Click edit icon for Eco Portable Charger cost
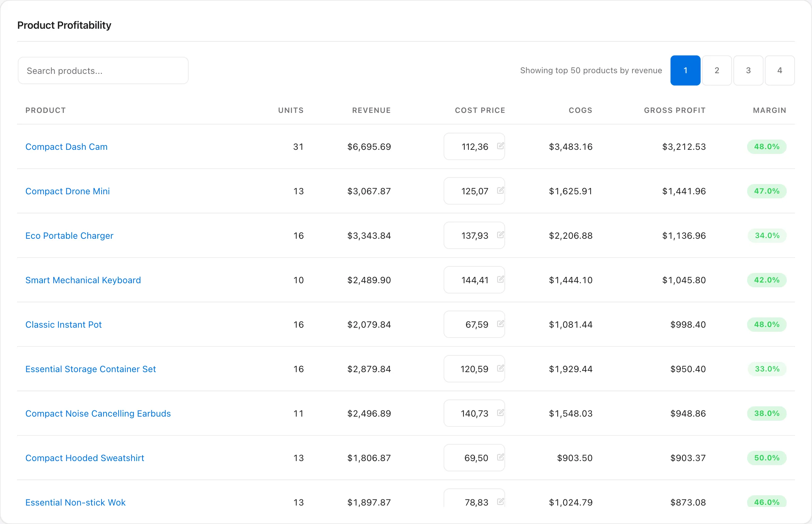Viewport: 812px width, 524px height. (x=500, y=235)
